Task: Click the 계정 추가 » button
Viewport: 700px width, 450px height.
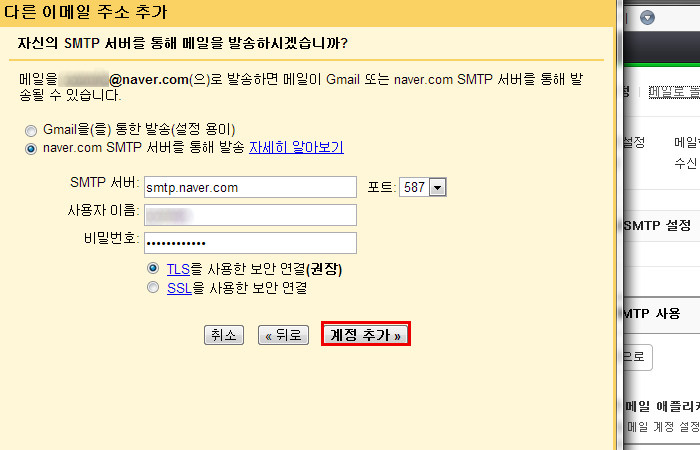Action: click(366, 334)
